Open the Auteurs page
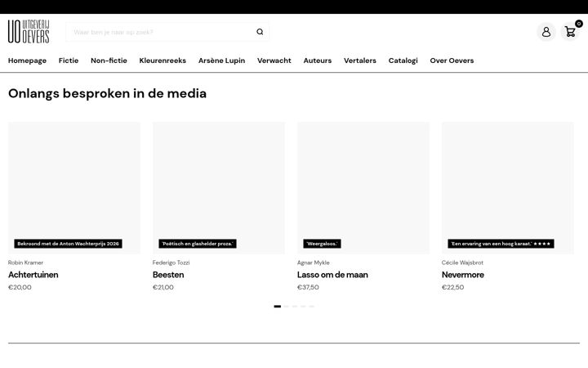Viewport: 588px width, 368px height. (318, 61)
